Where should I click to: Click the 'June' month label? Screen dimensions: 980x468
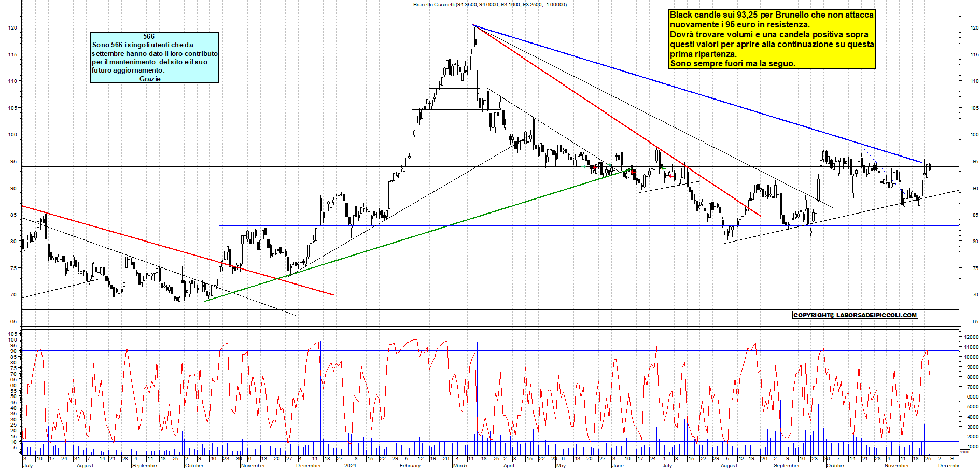coord(618,465)
